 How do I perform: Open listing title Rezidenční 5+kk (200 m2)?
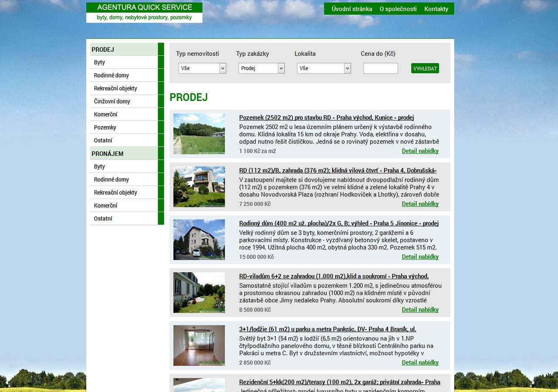[x=340, y=382]
